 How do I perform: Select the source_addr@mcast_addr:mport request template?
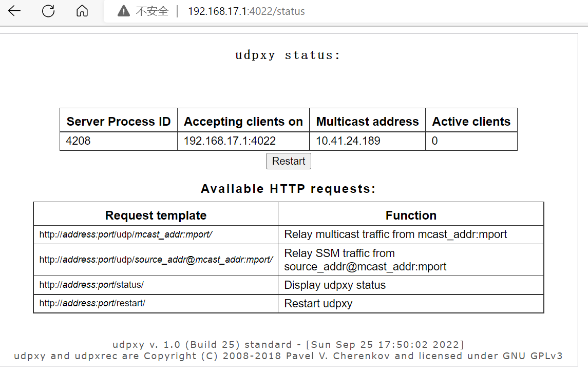pyautogui.click(x=156, y=260)
